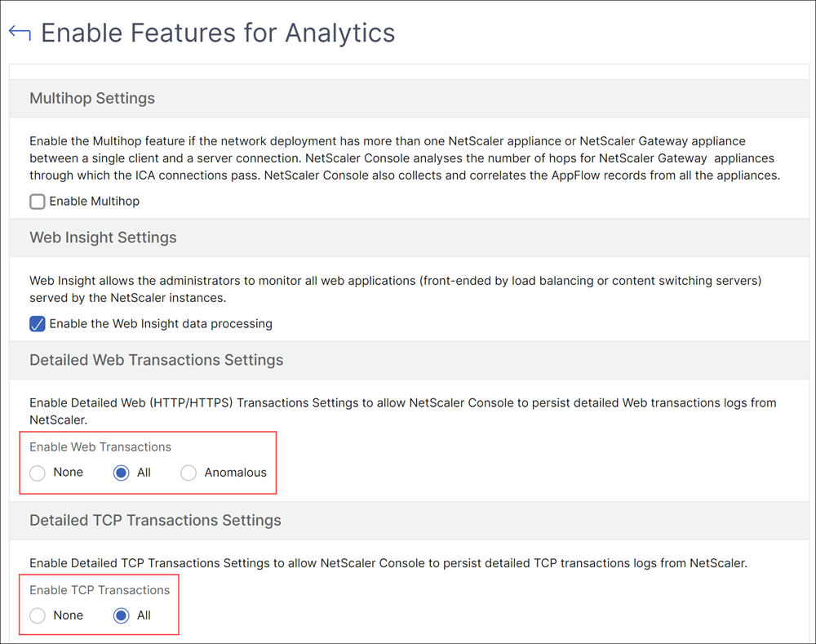Viewport: 816px width, 644px height.
Task: Select All under Enable Web Transactions
Action: 122,473
